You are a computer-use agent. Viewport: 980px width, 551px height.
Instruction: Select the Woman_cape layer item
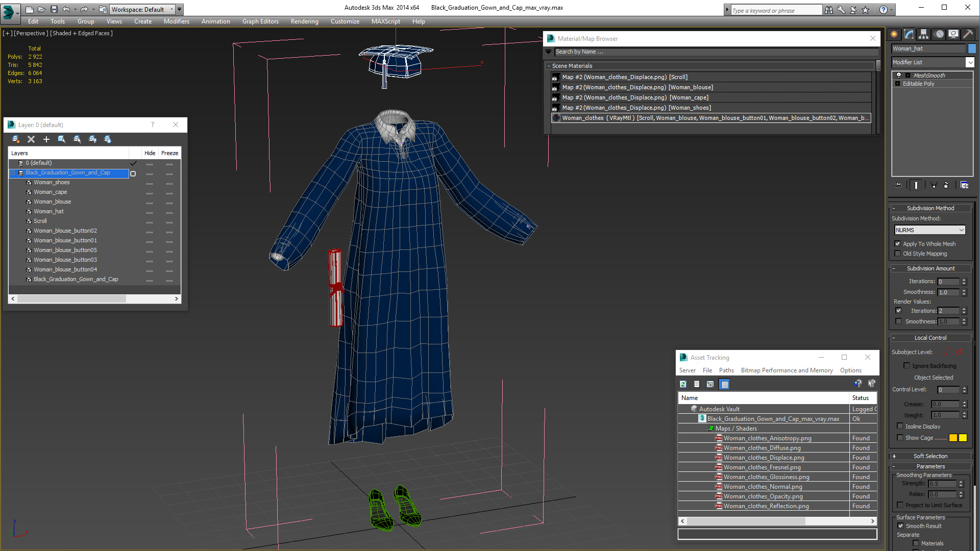(50, 192)
